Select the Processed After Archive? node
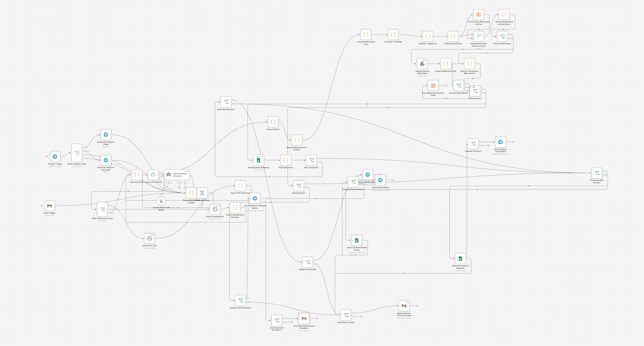Image resolution: width=644 pixels, height=346 pixels. point(596,173)
